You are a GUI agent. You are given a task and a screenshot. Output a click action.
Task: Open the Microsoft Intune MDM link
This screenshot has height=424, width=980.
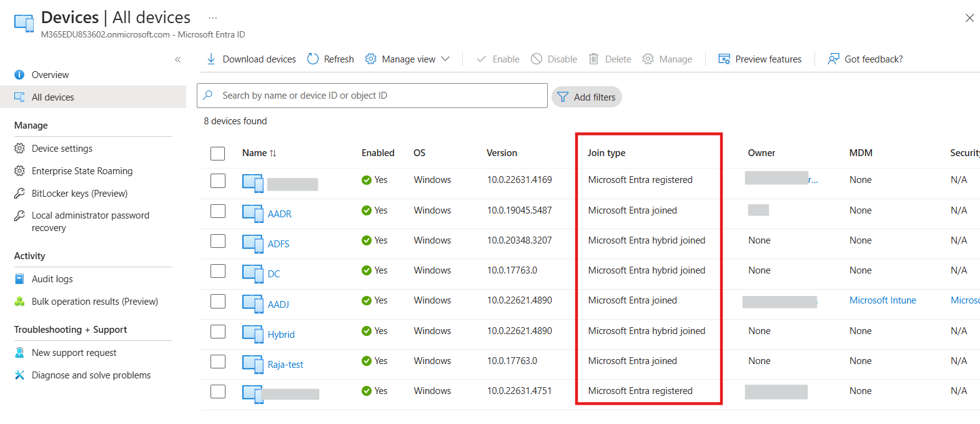tap(883, 300)
